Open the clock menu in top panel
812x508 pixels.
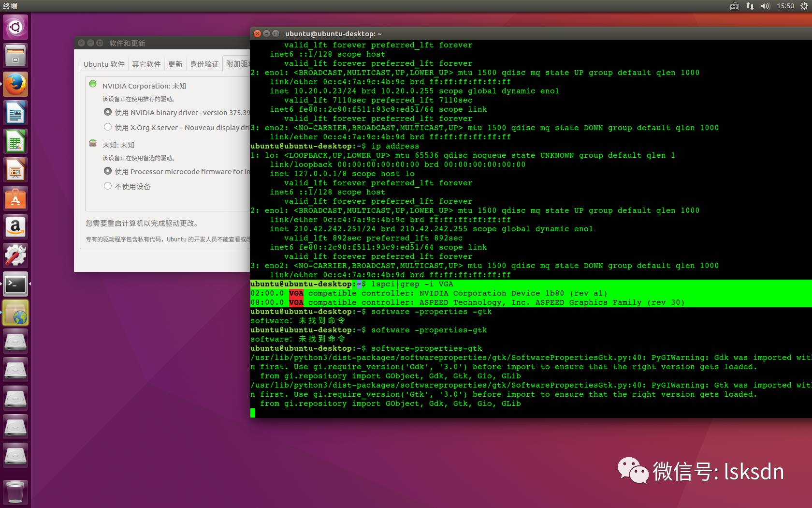coord(785,6)
